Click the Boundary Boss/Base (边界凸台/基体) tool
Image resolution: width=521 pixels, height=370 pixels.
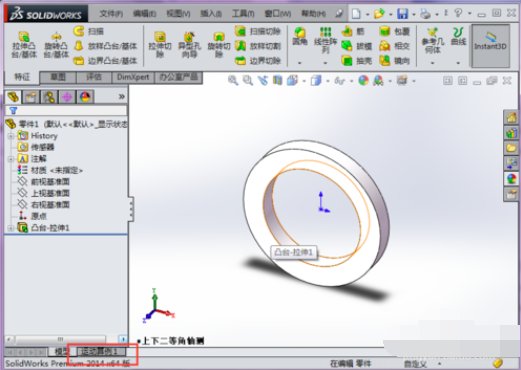click(x=105, y=61)
